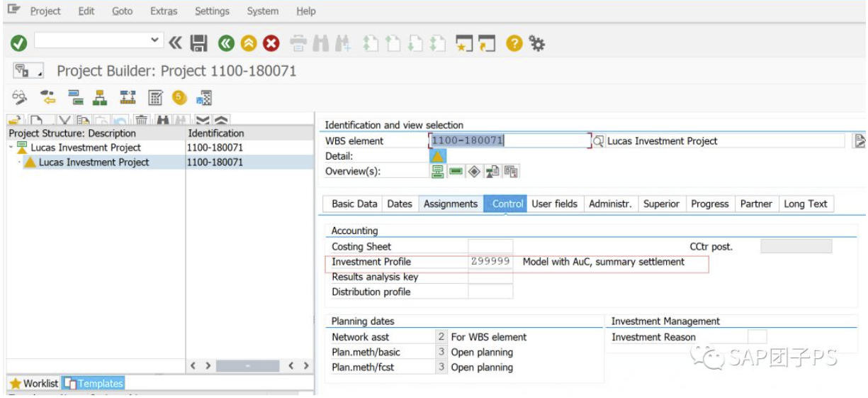Viewport: 868px width, 398px height.
Task: Click the collapse all arrows in the structure toolbar
Action: coord(221,121)
